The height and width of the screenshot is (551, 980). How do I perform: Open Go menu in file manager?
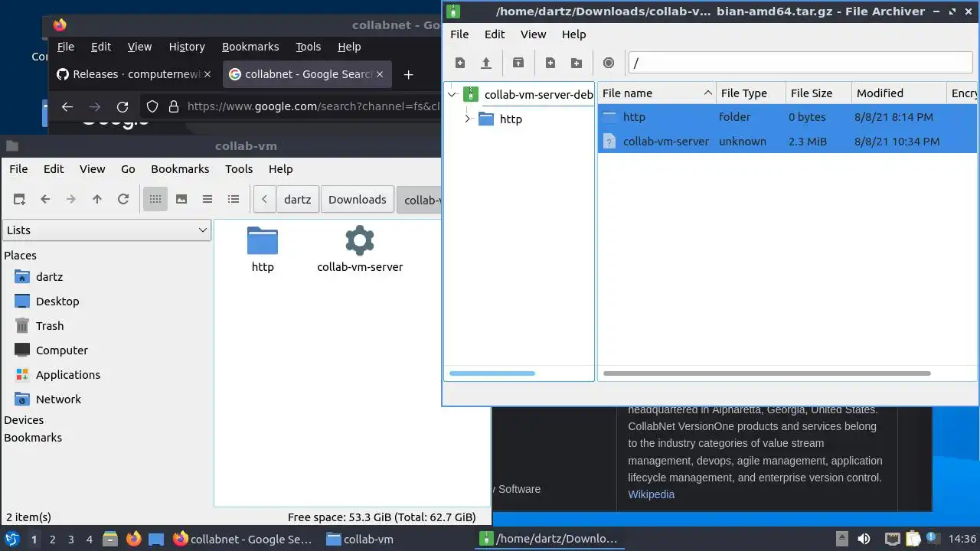tap(128, 168)
